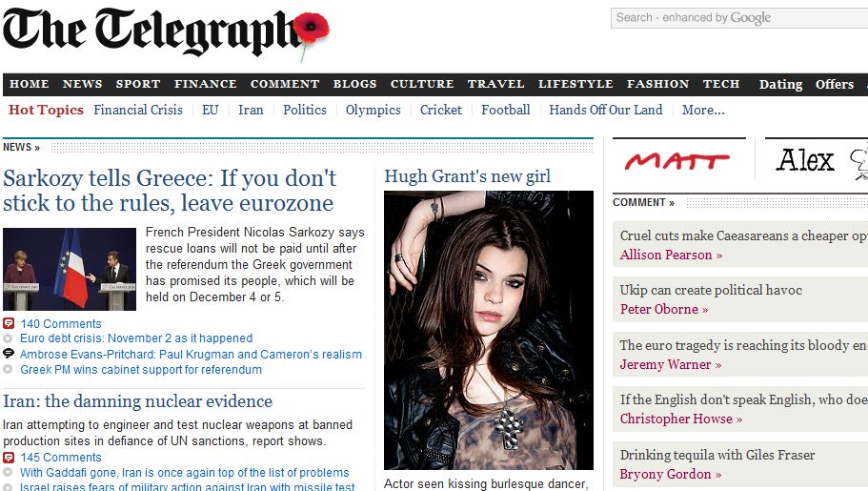
Task: Open the News section in the nav bar
Action: point(83,84)
